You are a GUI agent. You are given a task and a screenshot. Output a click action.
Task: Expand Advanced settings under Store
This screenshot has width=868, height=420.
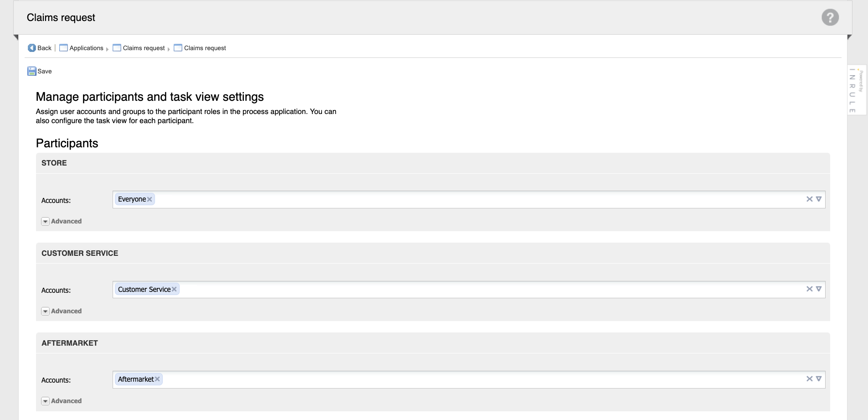click(45, 222)
